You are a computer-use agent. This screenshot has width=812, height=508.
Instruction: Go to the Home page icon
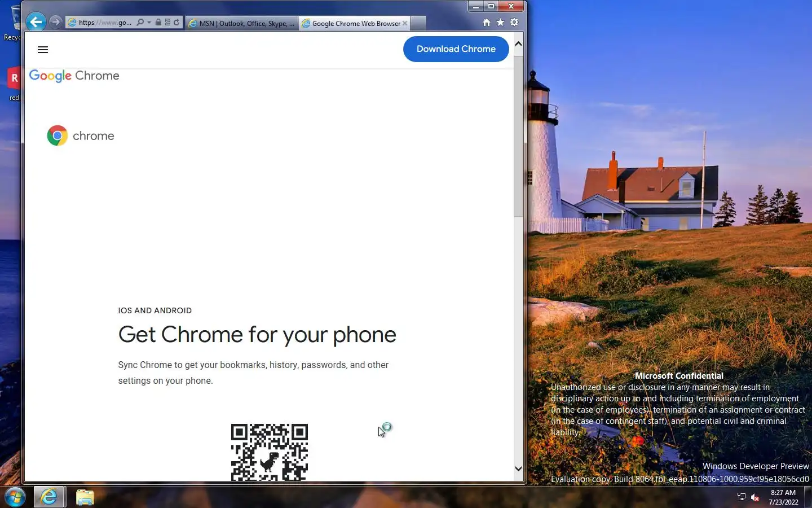tap(487, 23)
